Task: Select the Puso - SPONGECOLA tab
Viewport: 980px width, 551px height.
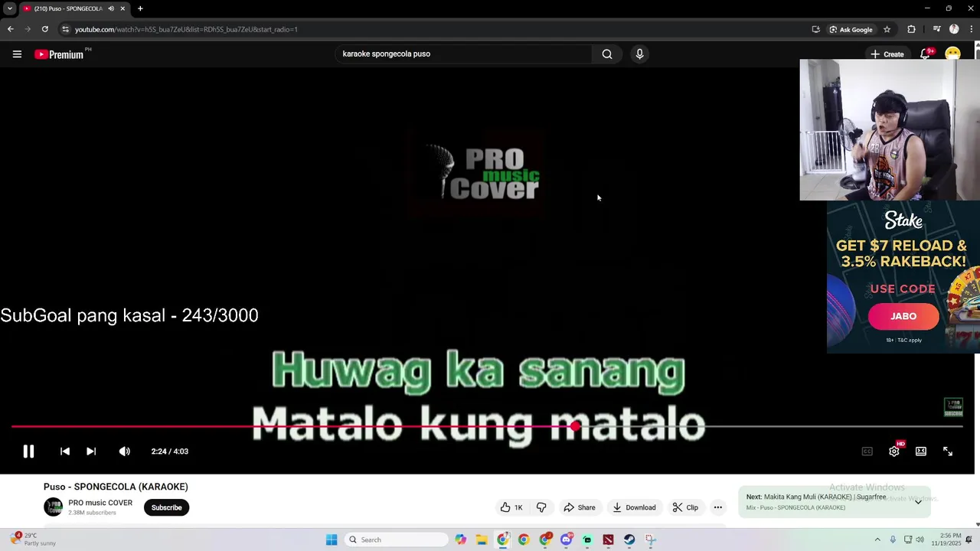Action: tap(68, 8)
